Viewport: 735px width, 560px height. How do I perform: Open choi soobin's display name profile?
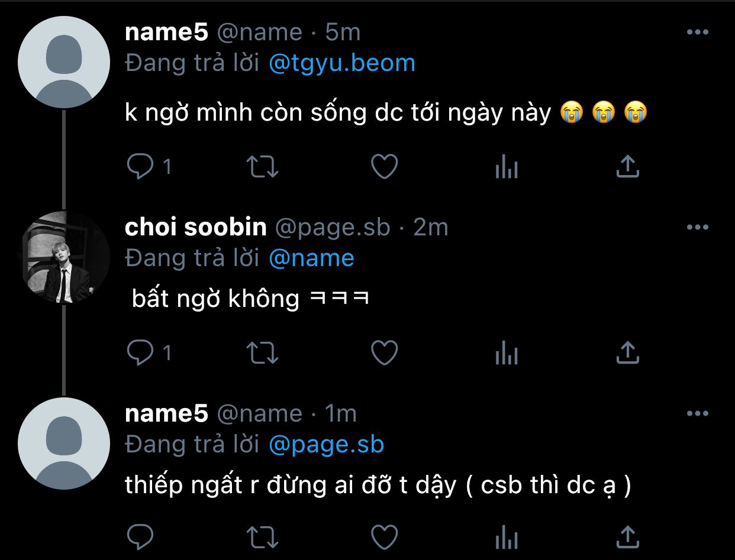coord(196,227)
